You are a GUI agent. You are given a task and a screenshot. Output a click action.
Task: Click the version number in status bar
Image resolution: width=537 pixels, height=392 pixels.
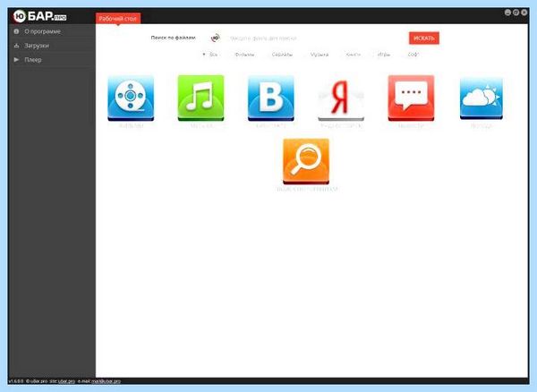16,381
